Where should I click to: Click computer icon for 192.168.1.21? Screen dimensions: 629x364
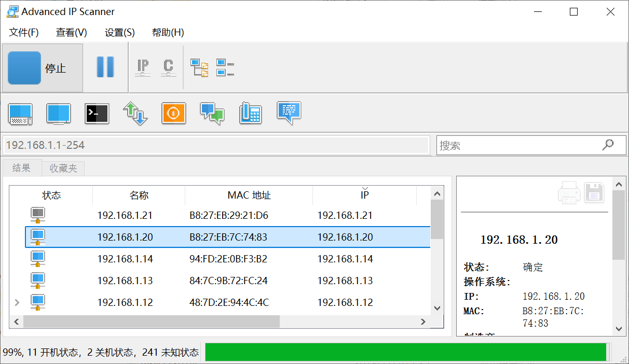tap(38, 215)
